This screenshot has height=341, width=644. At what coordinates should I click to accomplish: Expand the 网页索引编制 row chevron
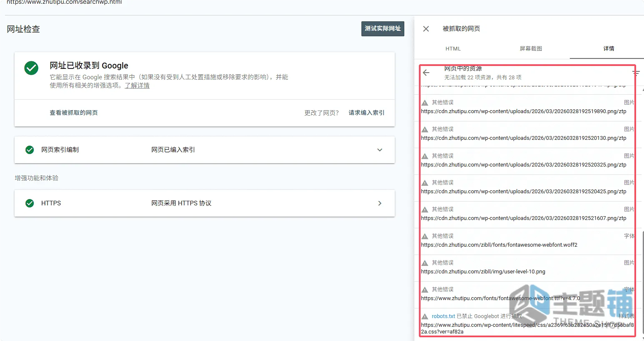[x=380, y=150]
